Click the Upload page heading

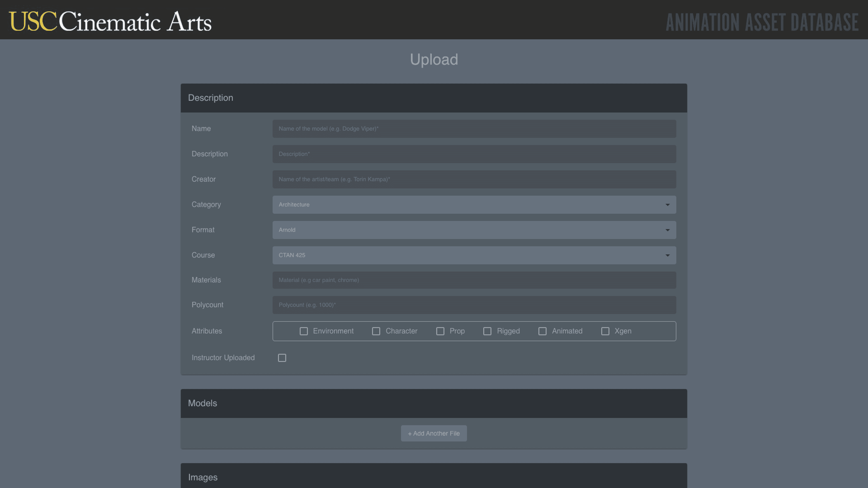click(x=434, y=60)
